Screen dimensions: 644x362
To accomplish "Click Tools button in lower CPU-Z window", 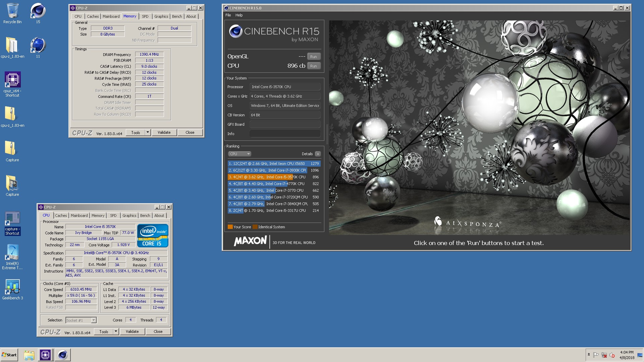I will [x=104, y=331].
